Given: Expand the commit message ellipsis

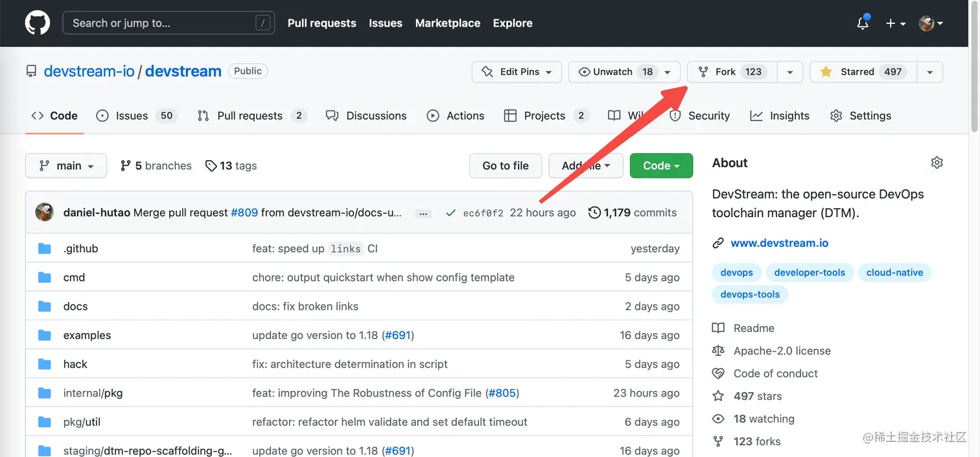Looking at the screenshot, I should coord(424,213).
